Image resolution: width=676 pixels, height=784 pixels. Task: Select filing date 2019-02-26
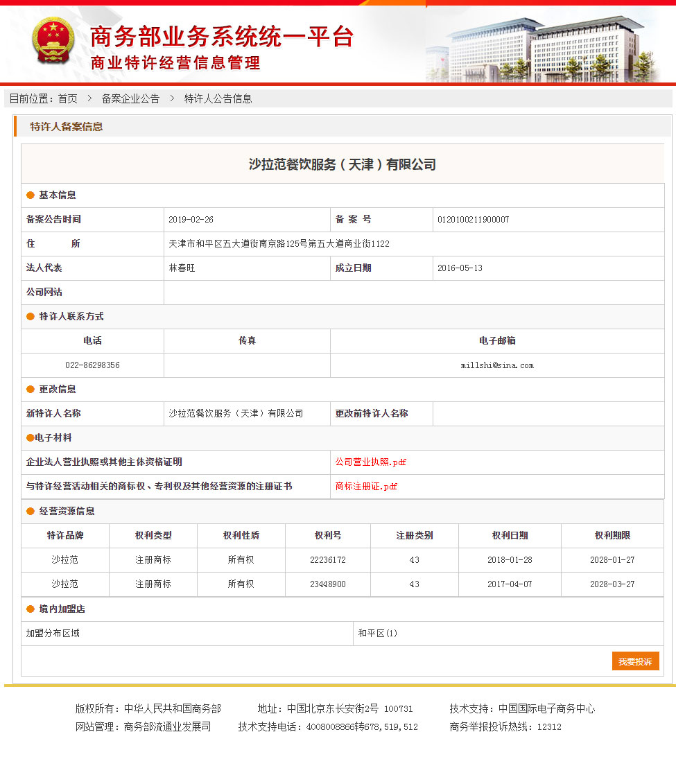click(x=191, y=220)
